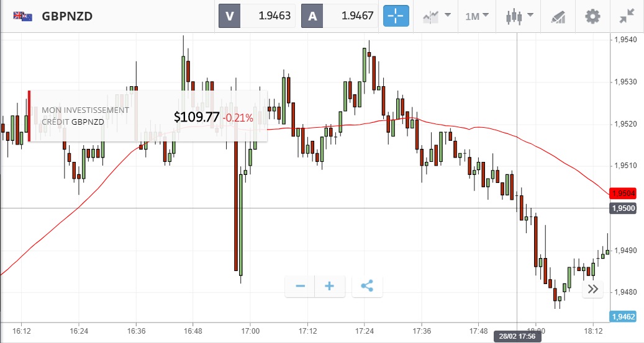Click the blue 1,9462 current price label
Viewport: 644px width, 343px height.
624,316
